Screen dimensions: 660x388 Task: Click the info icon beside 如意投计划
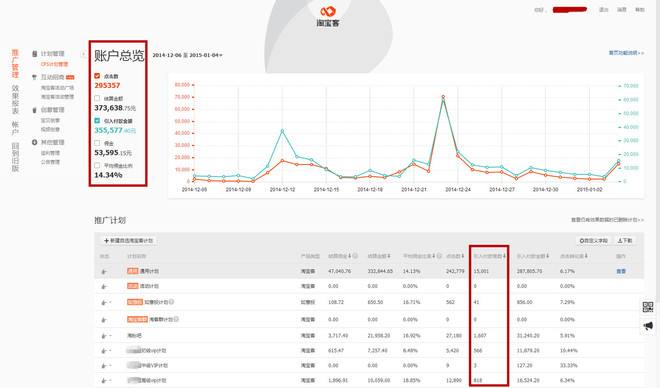(x=172, y=302)
